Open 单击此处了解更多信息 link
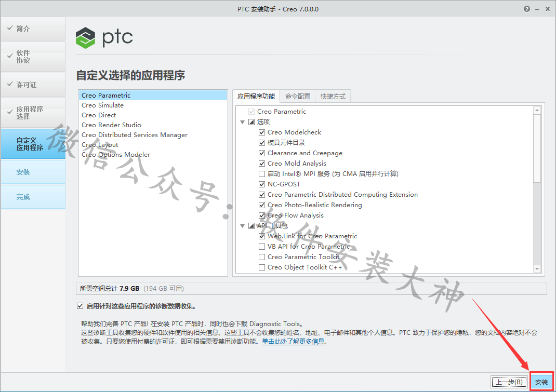The height and width of the screenshot is (392, 556). coord(293,342)
